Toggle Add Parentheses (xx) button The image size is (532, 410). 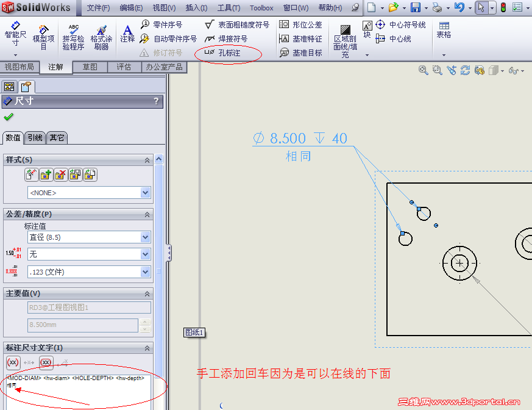tap(13, 362)
